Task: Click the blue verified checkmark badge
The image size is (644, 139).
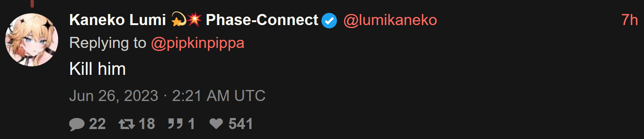Action: click(329, 21)
